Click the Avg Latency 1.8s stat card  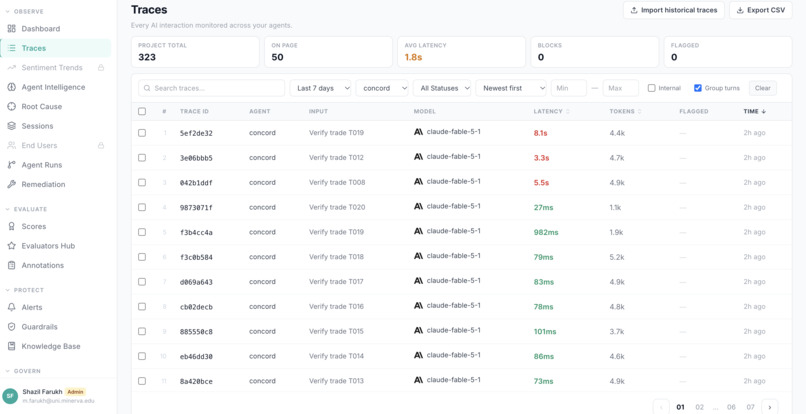click(x=462, y=52)
